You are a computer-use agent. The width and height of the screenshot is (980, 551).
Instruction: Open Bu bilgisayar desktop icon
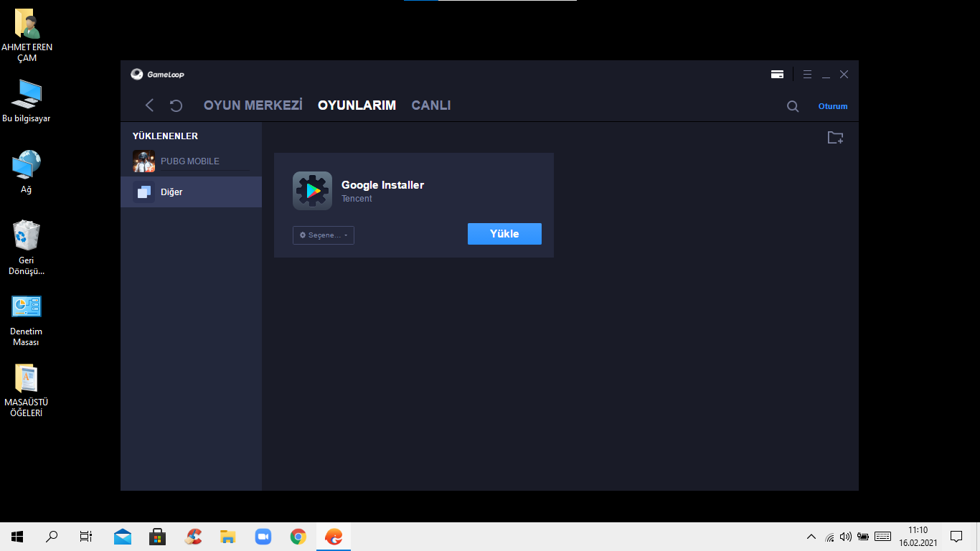27,100
